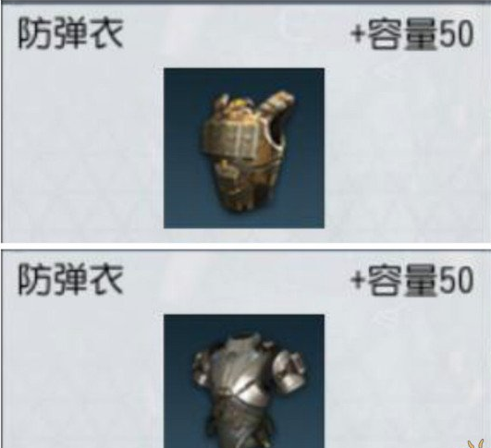This screenshot has height=448, width=491.
Task: Click the plus sign before second 容量50
Action: [x=358, y=280]
